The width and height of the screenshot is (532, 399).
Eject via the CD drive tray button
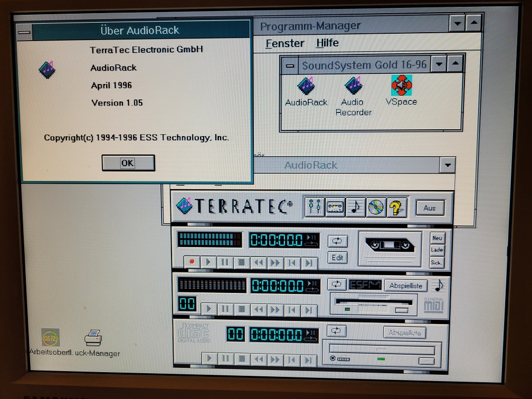[x=427, y=361]
